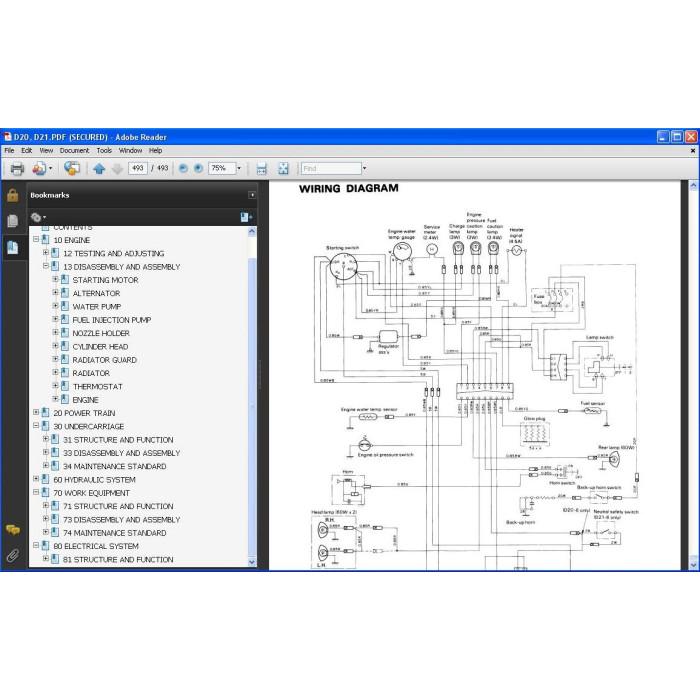This screenshot has height=700, width=700.
Task: Collapse the 70 WORK EQUIPMENT node
Action: pos(36,492)
